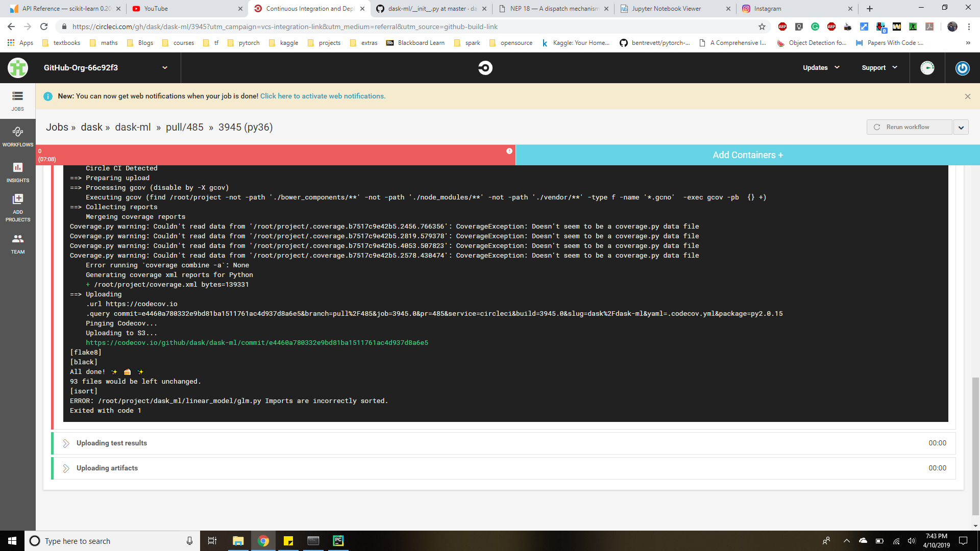Click the Add Projects sidebar icon
This screenshot has width=980, height=551.
[x=17, y=207]
